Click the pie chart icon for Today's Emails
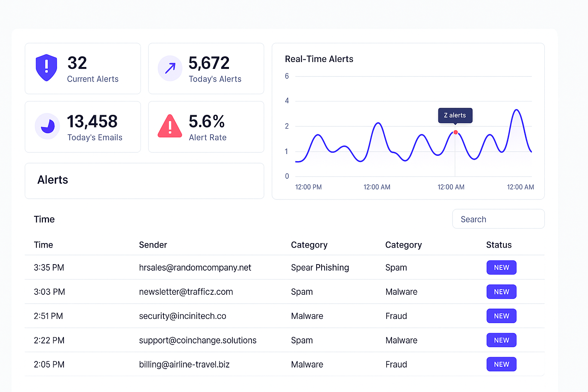Image resolution: width=588 pixels, height=392 pixels. tap(47, 126)
